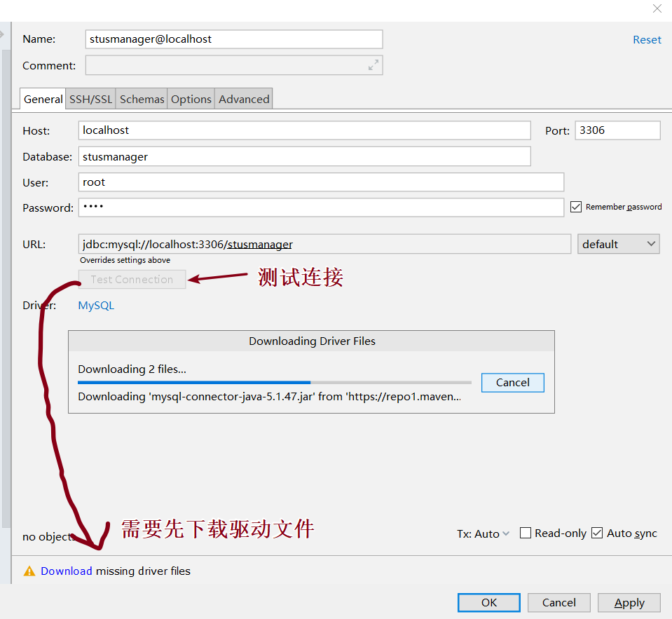Toggle the Remember password checkbox
This screenshot has width=672, height=619.
point(575,207)
